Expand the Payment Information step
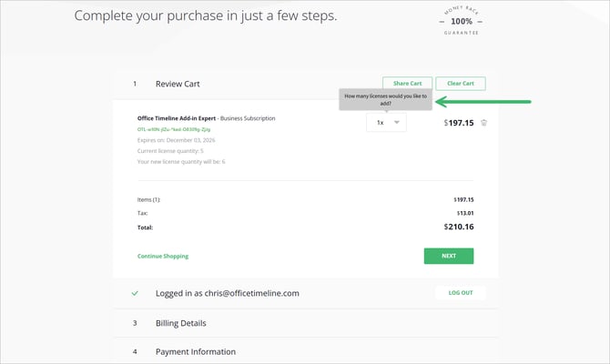 coord(195,351)
